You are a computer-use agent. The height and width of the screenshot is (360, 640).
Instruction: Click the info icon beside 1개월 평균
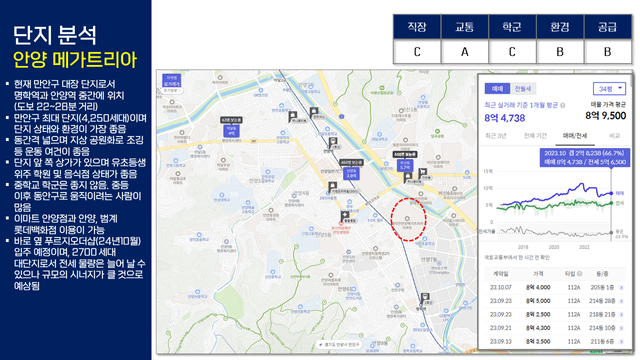[563, 105]
